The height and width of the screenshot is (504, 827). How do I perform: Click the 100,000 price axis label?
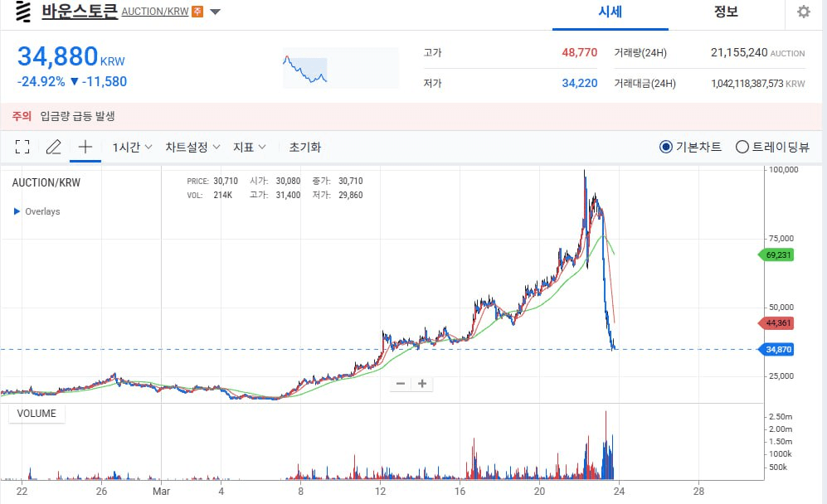(783, 169)
